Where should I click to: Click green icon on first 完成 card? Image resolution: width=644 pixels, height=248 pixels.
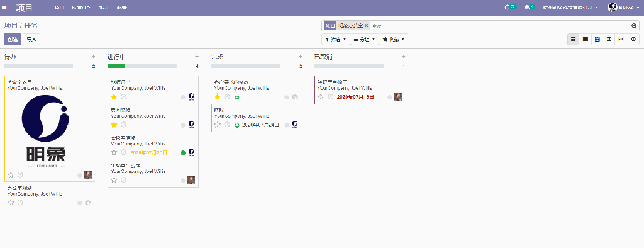237,97
